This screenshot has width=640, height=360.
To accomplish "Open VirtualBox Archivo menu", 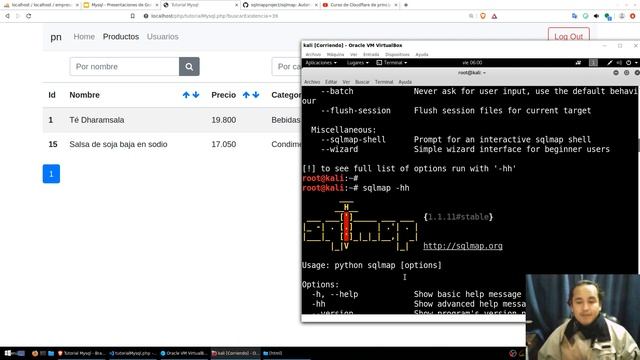I will coord(313,54).
